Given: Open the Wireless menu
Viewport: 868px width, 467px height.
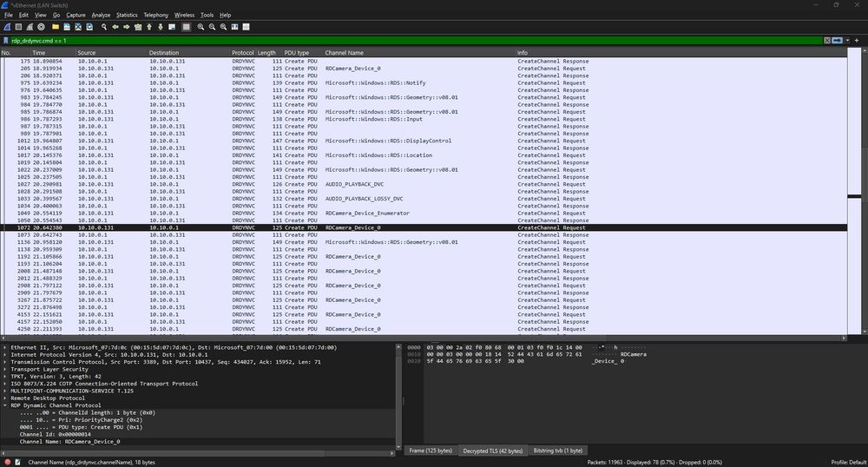Looking at the screenshot, I should click(184, 15).
